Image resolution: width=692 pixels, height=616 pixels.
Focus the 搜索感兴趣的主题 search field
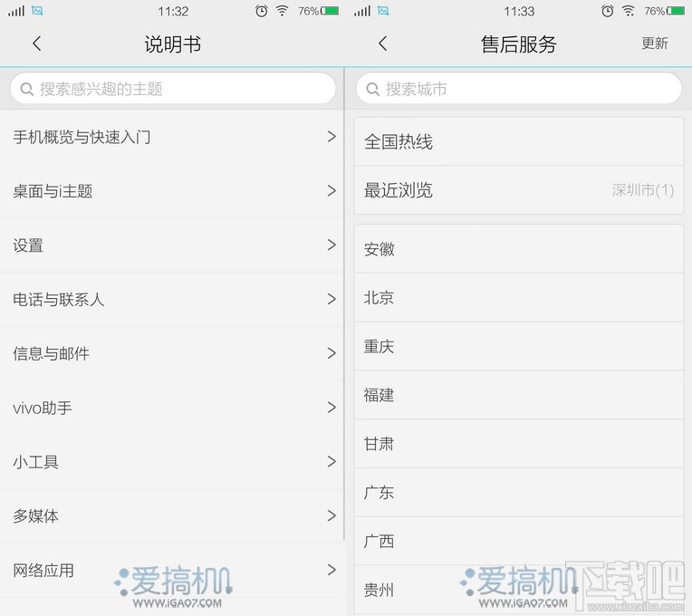tap(173, 89)
